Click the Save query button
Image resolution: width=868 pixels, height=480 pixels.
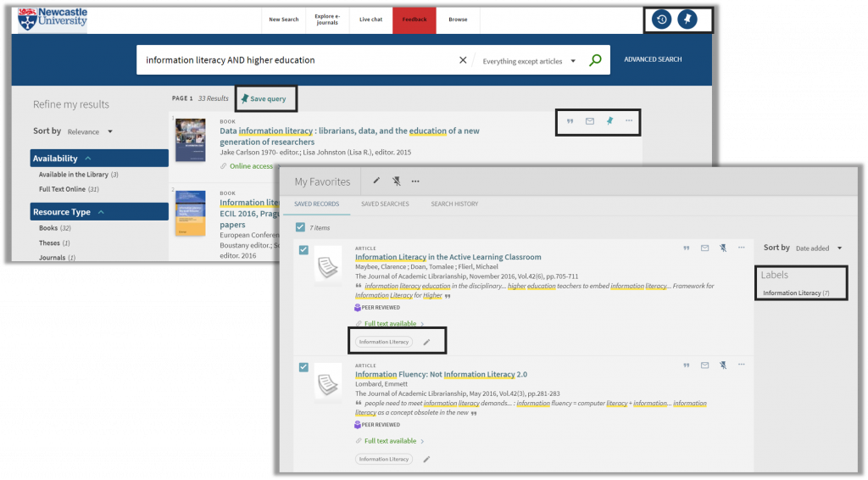[264, 99]
